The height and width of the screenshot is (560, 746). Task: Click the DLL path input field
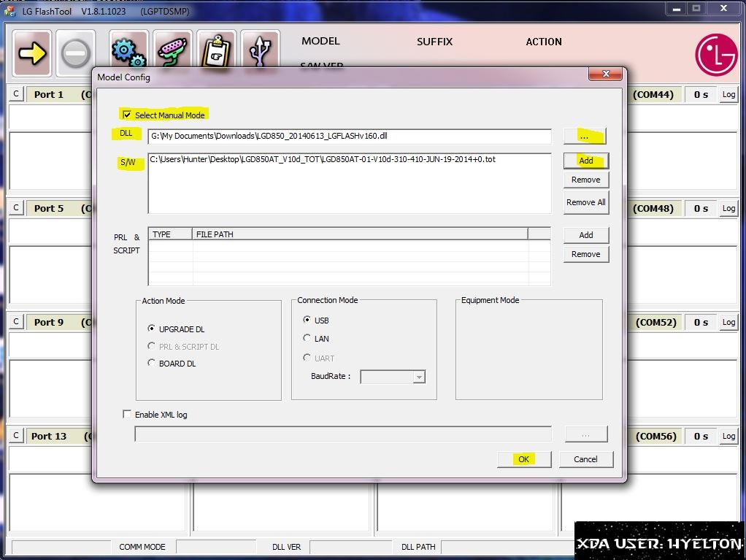coord(349,136)
